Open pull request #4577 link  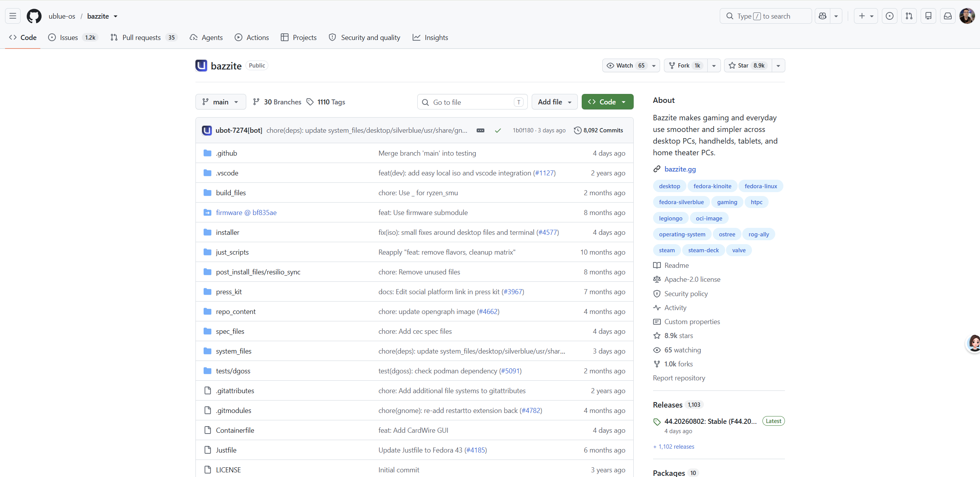pos(548,232)
